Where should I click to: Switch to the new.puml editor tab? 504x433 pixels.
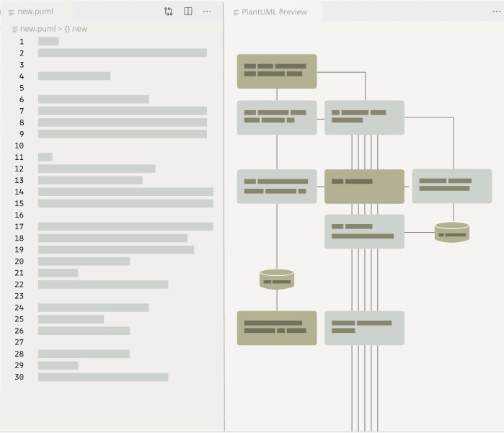[x=35, y=12]
